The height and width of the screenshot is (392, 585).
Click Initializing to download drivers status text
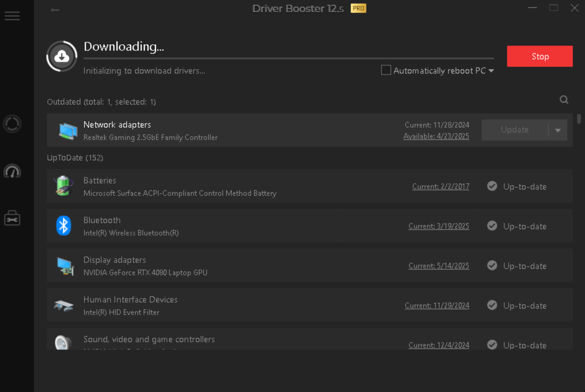144,71
